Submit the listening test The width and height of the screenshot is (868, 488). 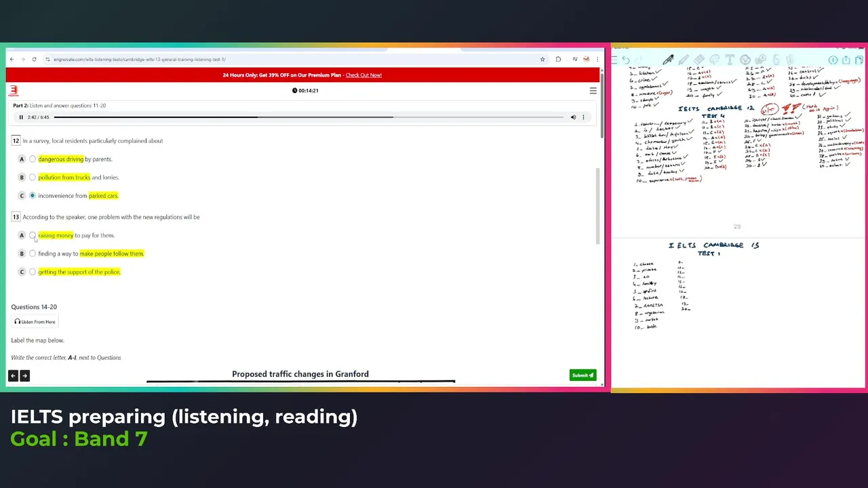click(583, 375)
